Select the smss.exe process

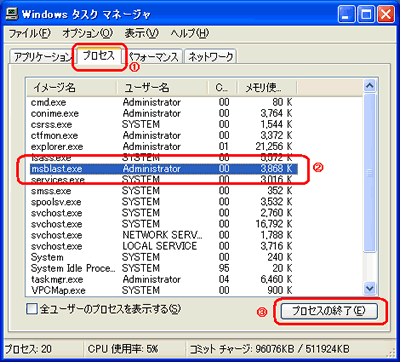point(162,191)
